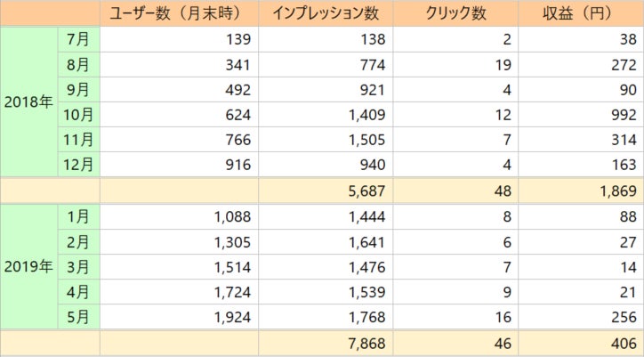Image resolution: width=644 pixels, height=357 pixels.
Task: Select the 1月 month row label
Action: point(78,215)
